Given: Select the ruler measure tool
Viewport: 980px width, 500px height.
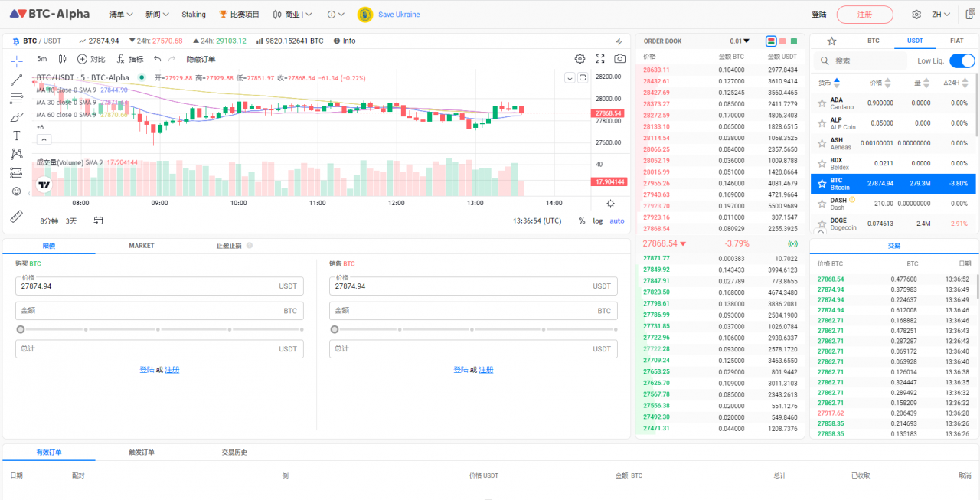Looking at the screenshot, I should 17,216.
